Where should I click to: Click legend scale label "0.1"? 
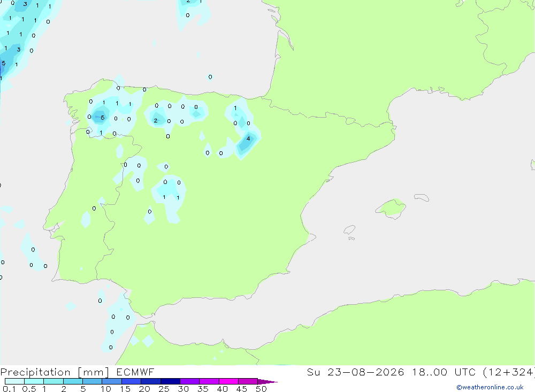click(x=9, y=389)
